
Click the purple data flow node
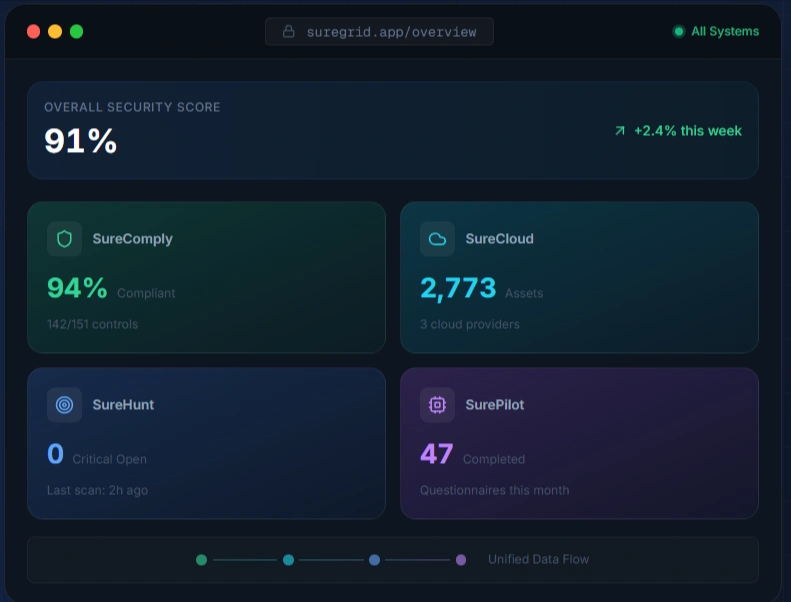coord(461,560)
